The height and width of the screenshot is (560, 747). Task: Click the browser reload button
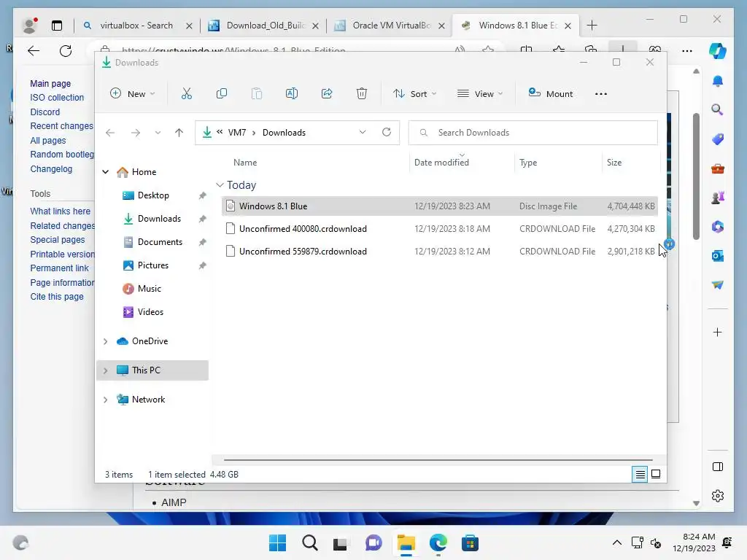[66, 51]
